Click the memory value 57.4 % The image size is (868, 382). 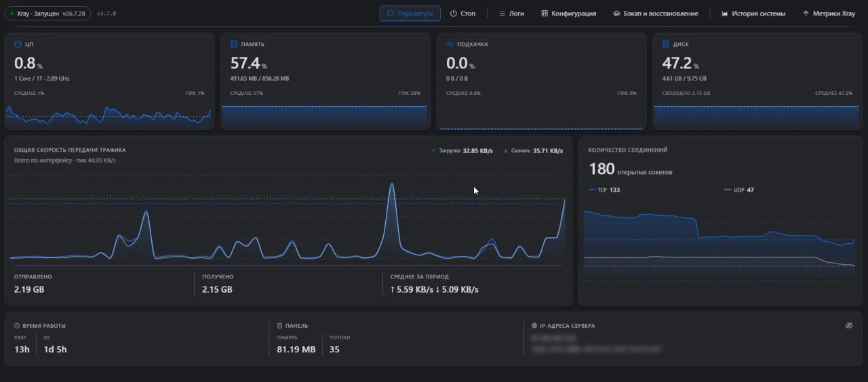click(x=248, y=64)
